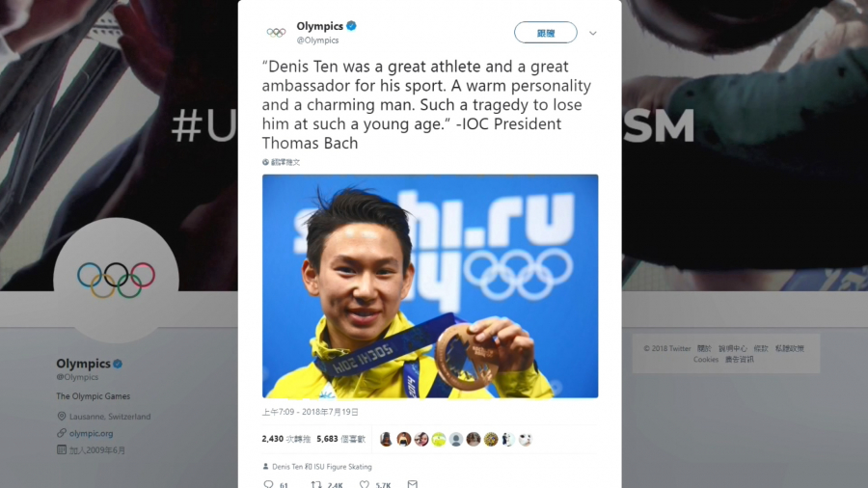The height and width of the screenshot is (488, 868).
Task: Click the blue verified badge beside Olympics
Action: point(351,25)
